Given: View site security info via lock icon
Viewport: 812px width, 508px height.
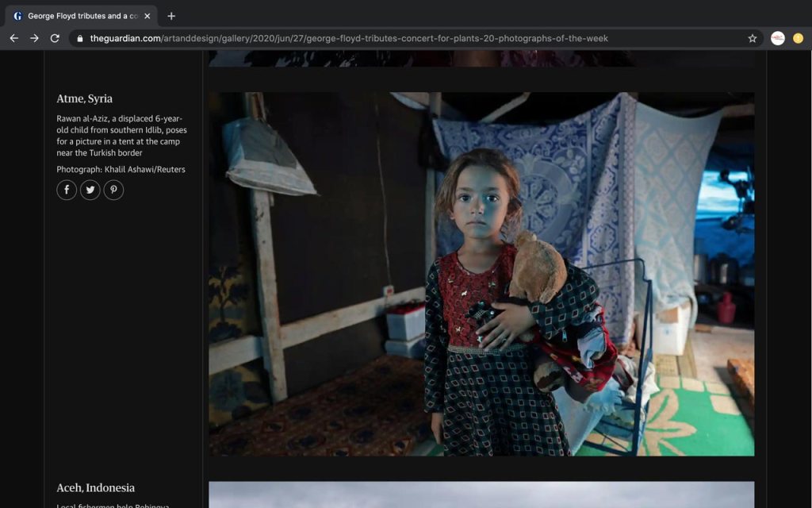Looking at the screenshot, I should click(79, 38).
